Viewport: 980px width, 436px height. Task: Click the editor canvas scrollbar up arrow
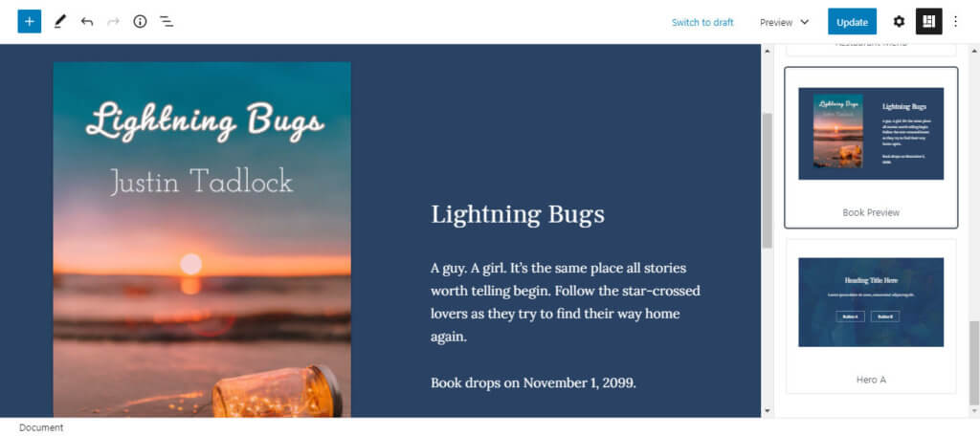coord(768,51)
